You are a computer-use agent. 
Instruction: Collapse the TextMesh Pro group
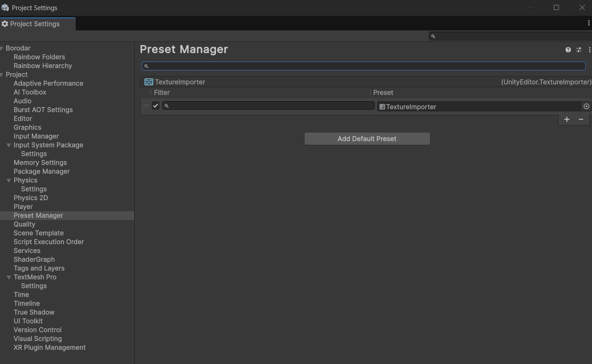point(9,277)
